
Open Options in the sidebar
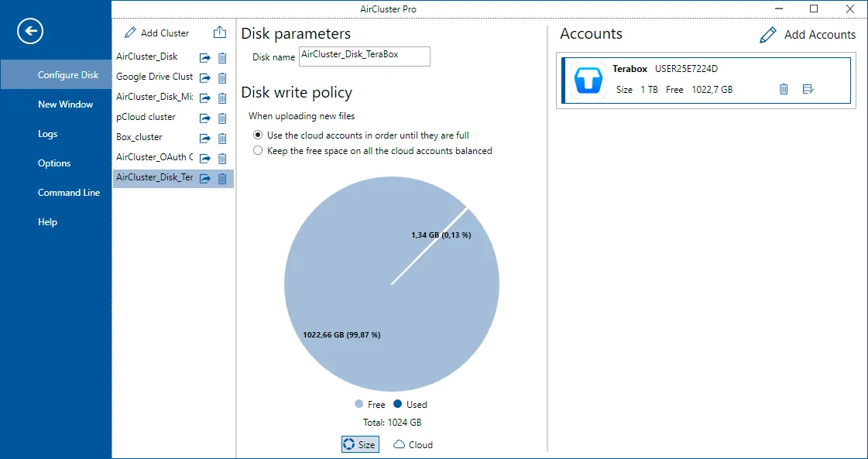55,163
